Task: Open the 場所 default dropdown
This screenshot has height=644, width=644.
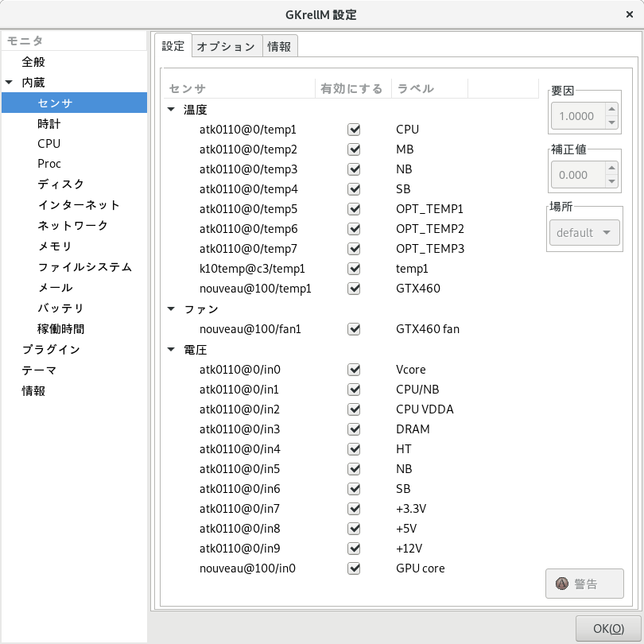Action: pos(584,232)
